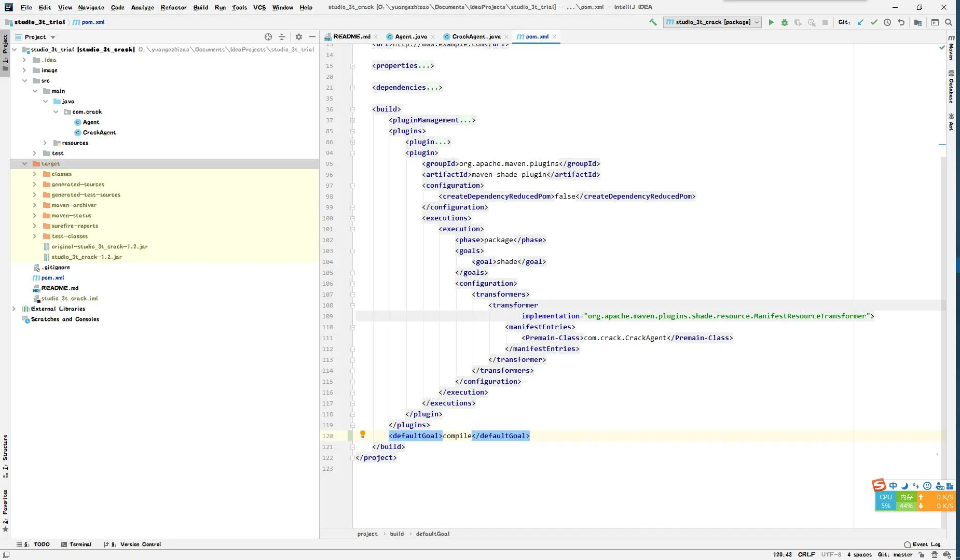Open the Maven tool window
The width and height of the screenshot is (960, 560).
[951, 47]
